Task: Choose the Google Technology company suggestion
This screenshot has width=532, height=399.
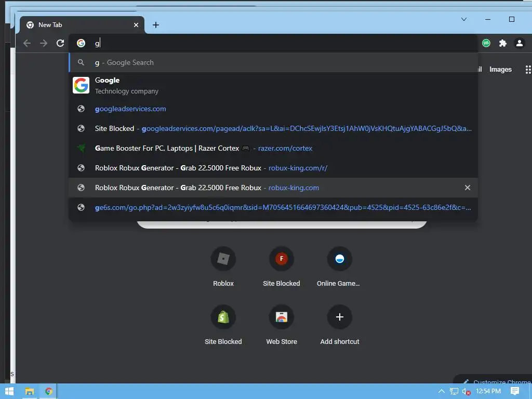Action: [x=273, y=85]
